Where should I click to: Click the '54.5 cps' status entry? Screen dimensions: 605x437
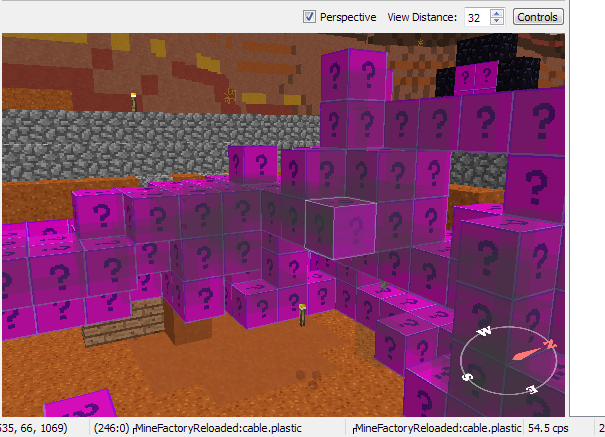548,428
